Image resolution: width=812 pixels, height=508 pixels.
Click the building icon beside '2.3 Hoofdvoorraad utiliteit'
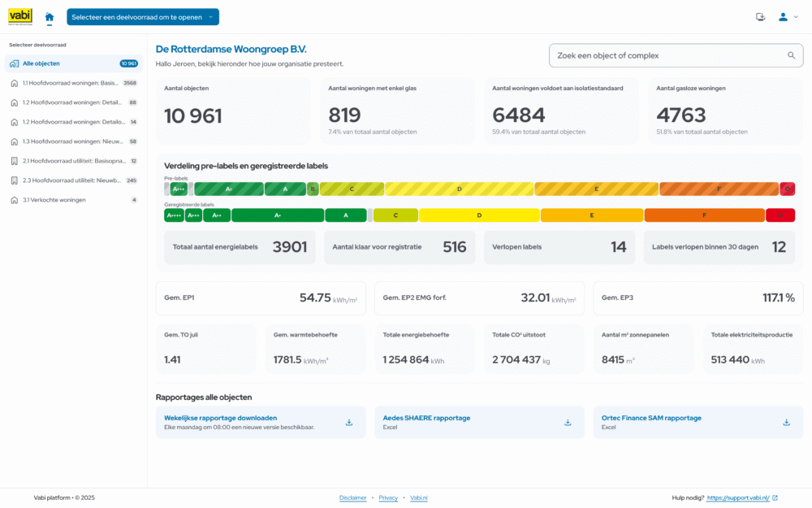coord(14,180)
